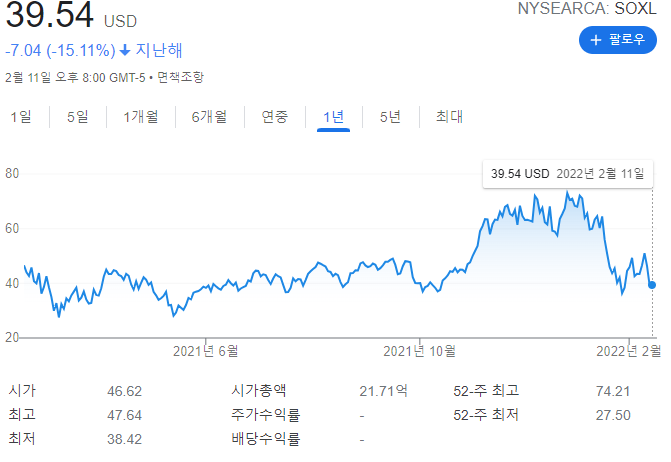The height and width of the screenshot is (462, 671).
Task: Click the plus icon in the follow button
Action: coord(596,40)
